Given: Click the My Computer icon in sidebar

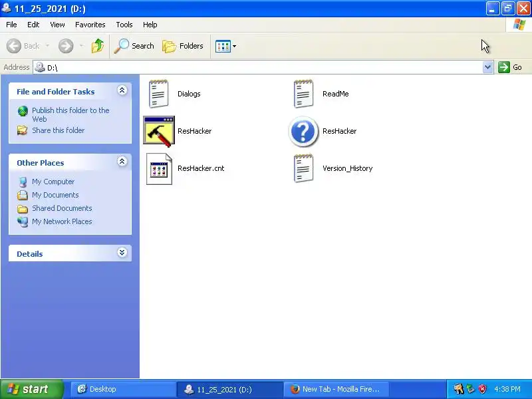Looking at the screenshot, I should click(23, 182).
